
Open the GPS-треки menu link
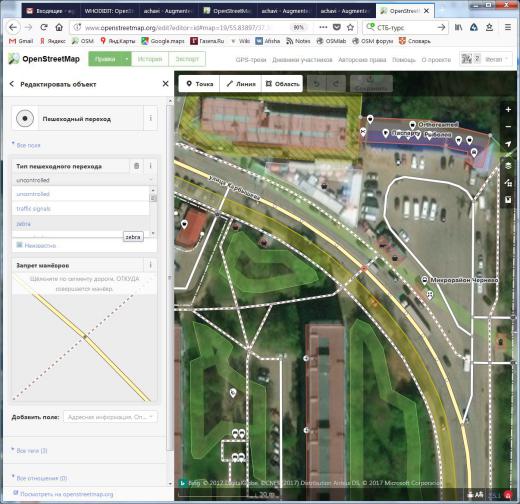point(251,60)
